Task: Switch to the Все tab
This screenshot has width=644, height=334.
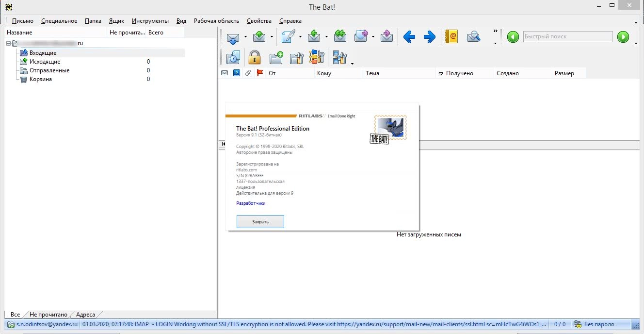Action: pos(15,315)
